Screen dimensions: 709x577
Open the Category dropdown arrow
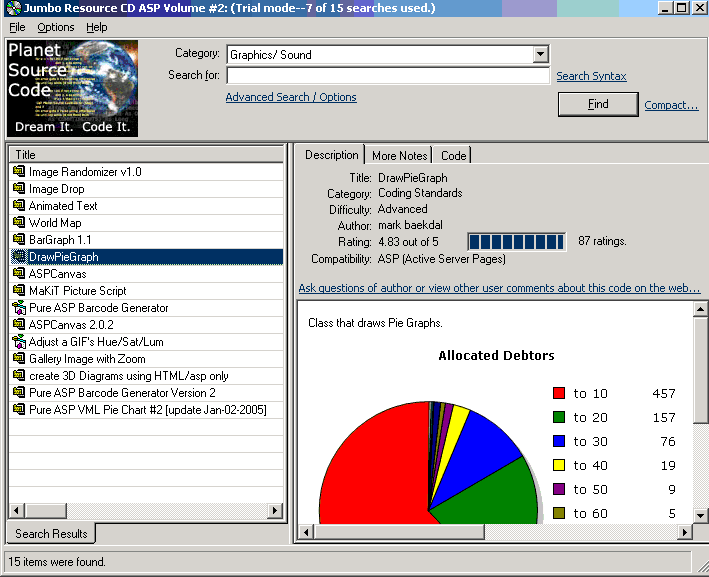pyautogui.click(x=540, y=54)
